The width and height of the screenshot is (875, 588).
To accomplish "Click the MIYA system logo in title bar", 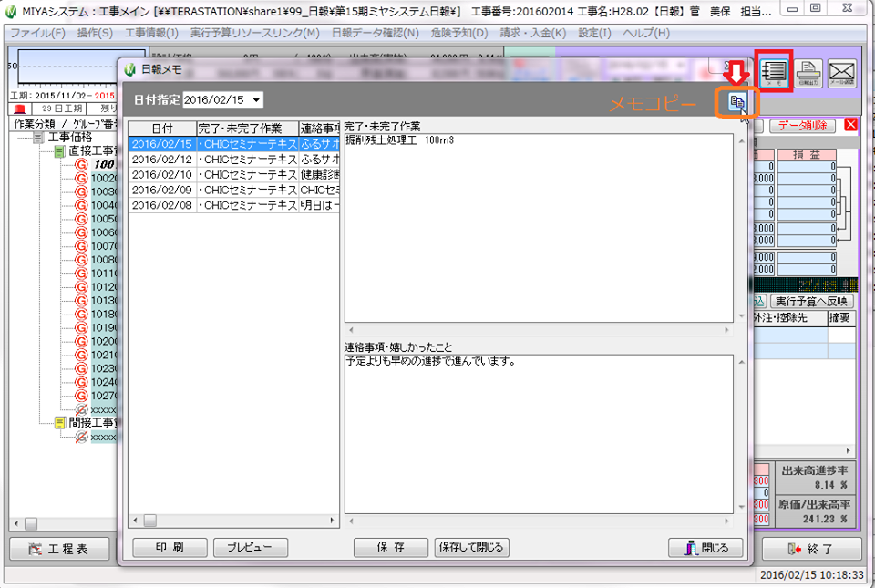I will (11, 11).
